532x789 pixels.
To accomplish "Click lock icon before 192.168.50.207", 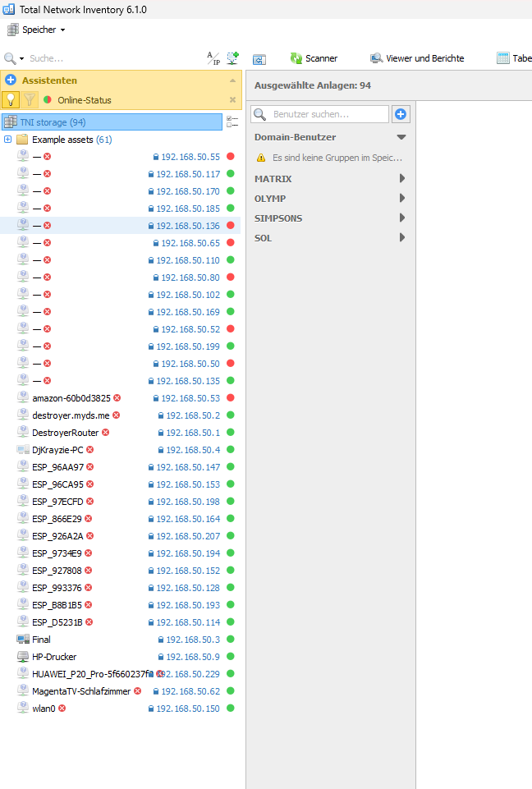I will click(x=151, y=536).
